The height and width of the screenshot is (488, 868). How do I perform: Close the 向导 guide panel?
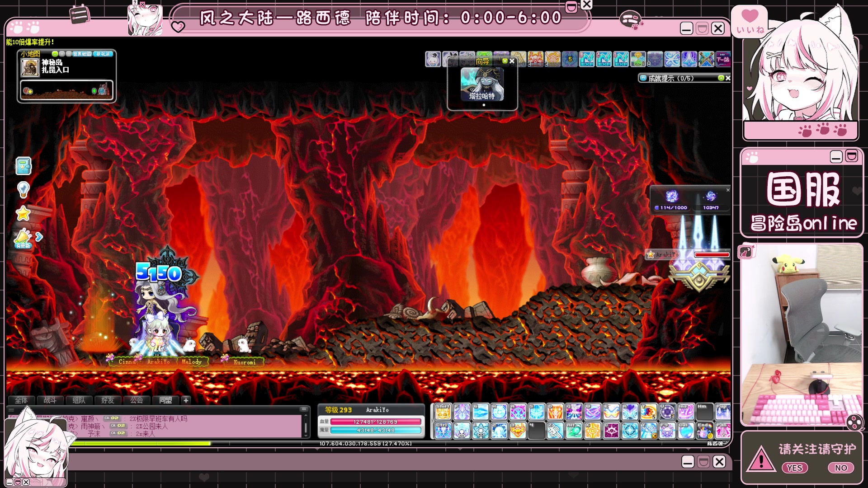(512, 61)
